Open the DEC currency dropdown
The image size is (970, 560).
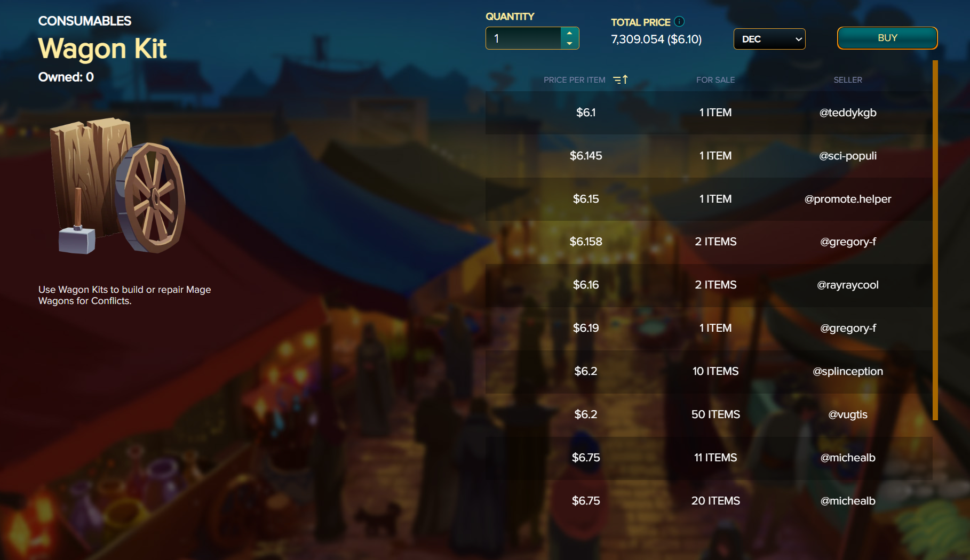click(769, 39)
